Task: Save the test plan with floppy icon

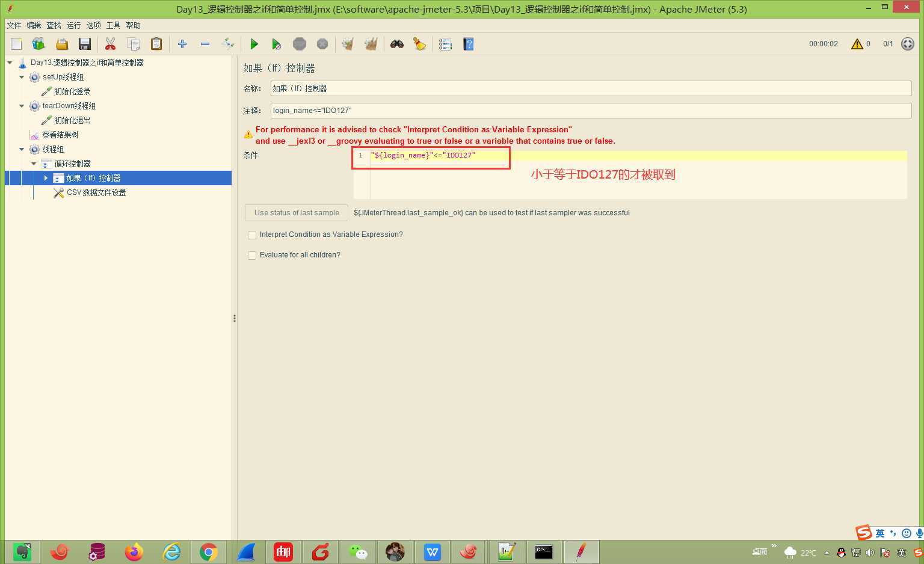Action: tap(85, 44)
